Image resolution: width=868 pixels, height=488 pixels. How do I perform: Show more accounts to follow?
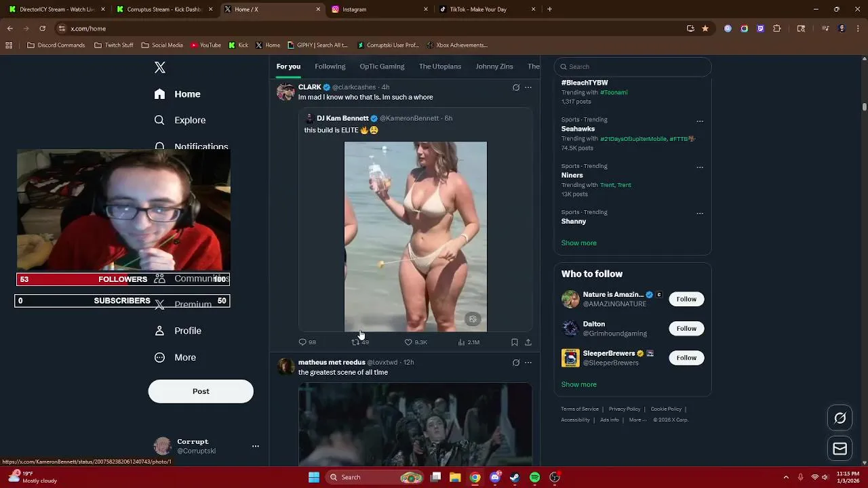point(578,384)
